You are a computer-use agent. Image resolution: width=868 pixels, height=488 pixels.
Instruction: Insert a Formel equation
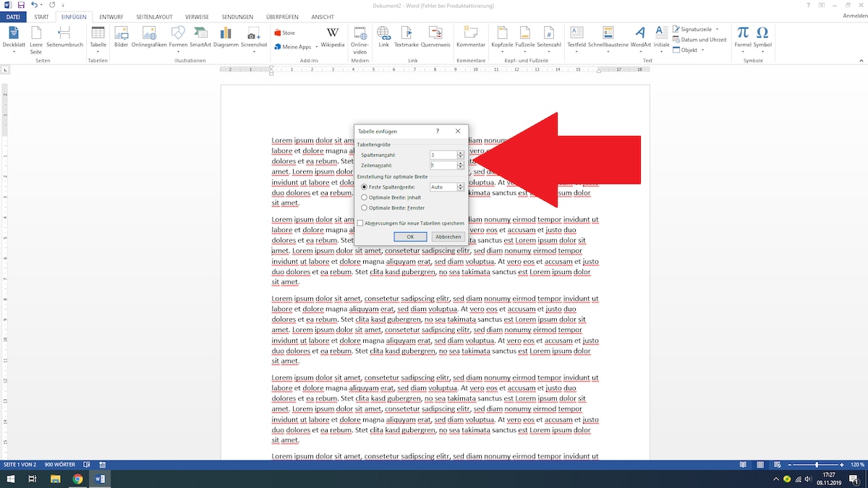click(743, 36)
